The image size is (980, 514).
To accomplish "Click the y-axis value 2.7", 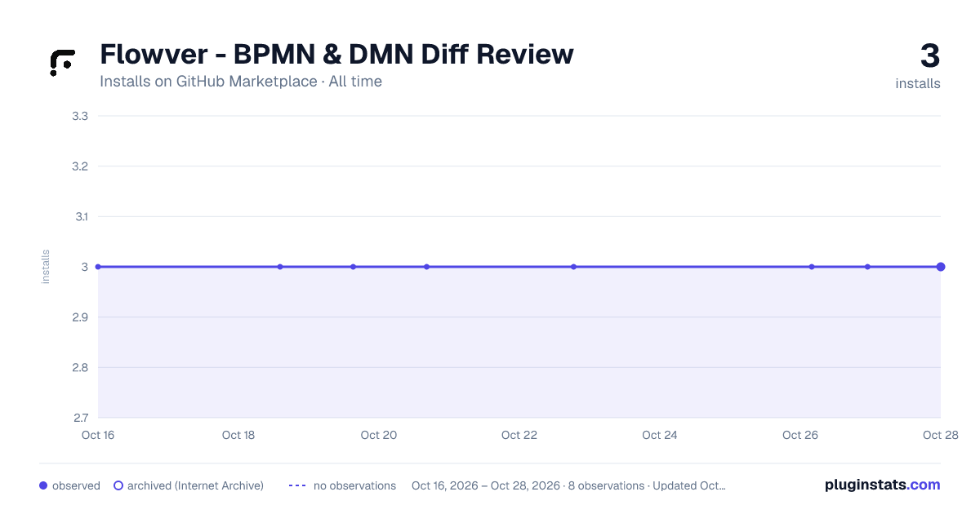I will (x=80, y=418).
